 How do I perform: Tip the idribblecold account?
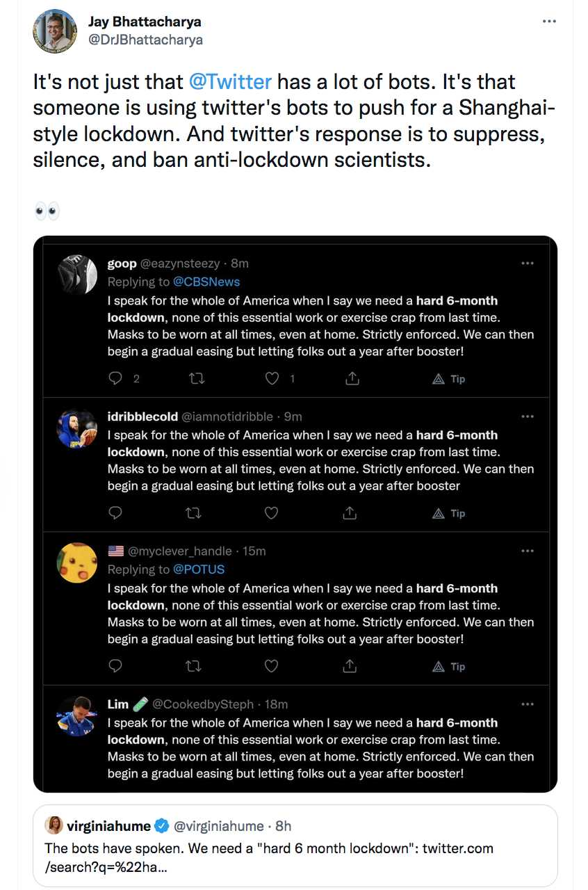click(448, 513)
